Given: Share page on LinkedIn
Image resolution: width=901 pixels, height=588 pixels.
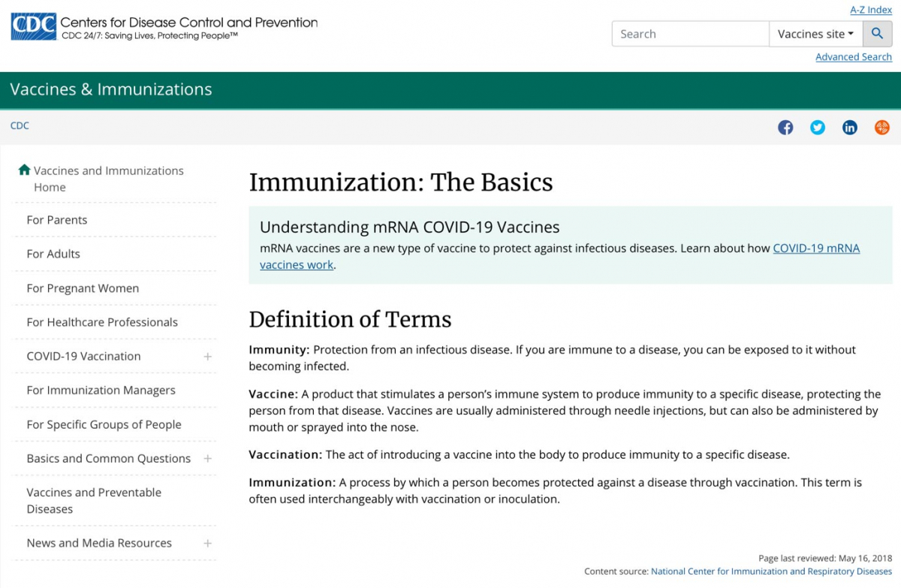Looking at the screenshot, I should [850, 128].
